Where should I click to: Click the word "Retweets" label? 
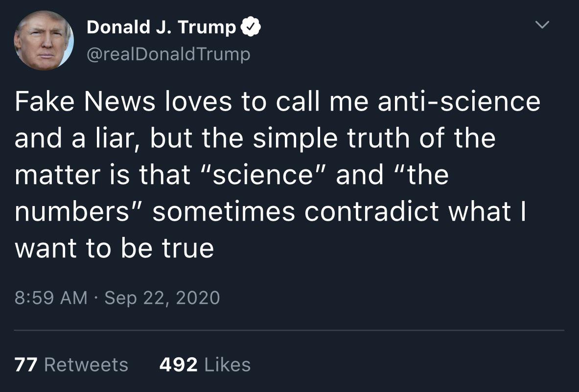(86, 365)
